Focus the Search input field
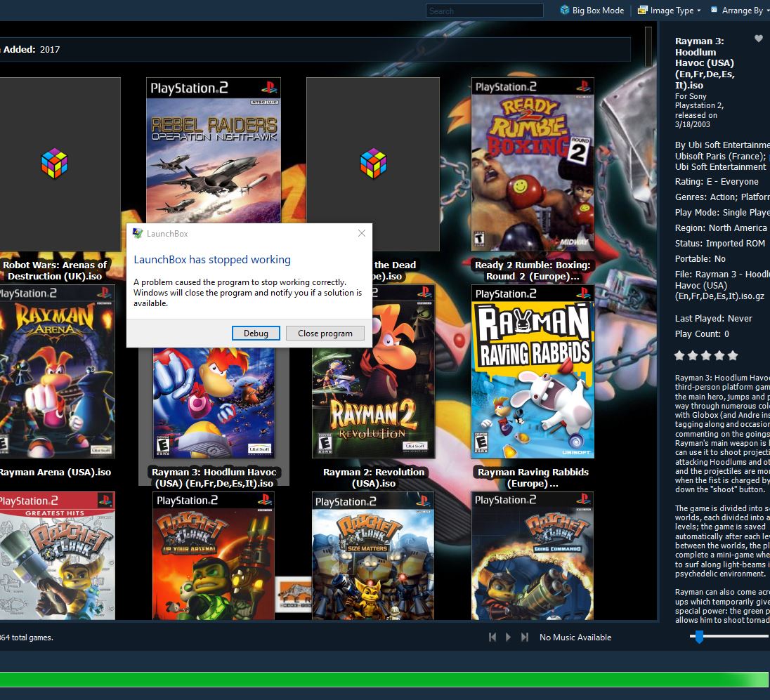770x700 pixels. pos(484,11)
